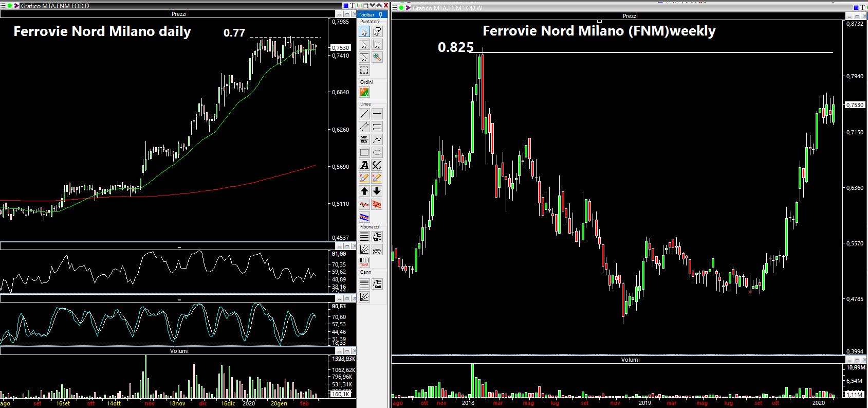This screenshot has height=408, width=868.
Task: Click the Volumi header of weekly chart
Action: (x=630, y=360)
